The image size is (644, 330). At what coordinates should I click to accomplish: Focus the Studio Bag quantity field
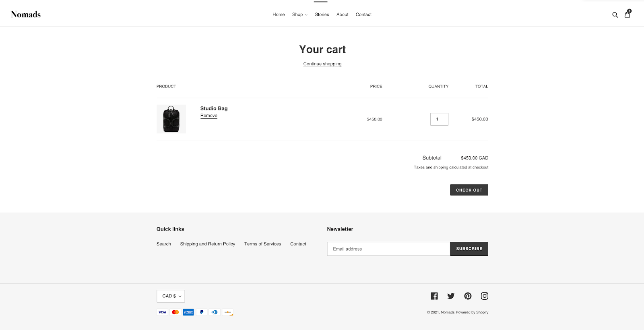(x=439, y=119)
